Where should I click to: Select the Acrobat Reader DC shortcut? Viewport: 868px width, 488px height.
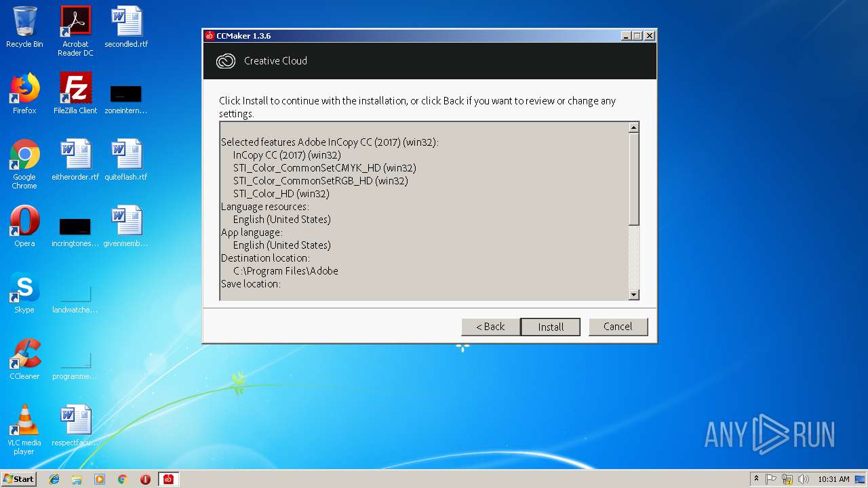(x=75, y=31)
